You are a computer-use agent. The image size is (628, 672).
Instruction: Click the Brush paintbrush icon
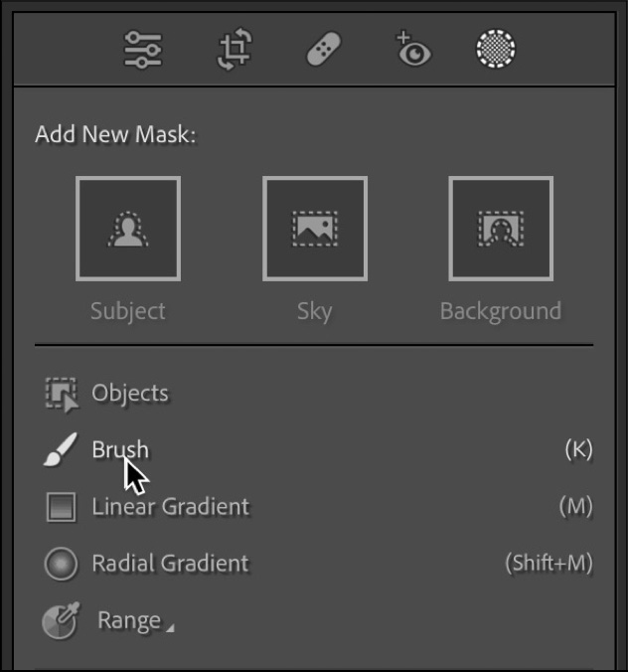(x=61, y=450)
